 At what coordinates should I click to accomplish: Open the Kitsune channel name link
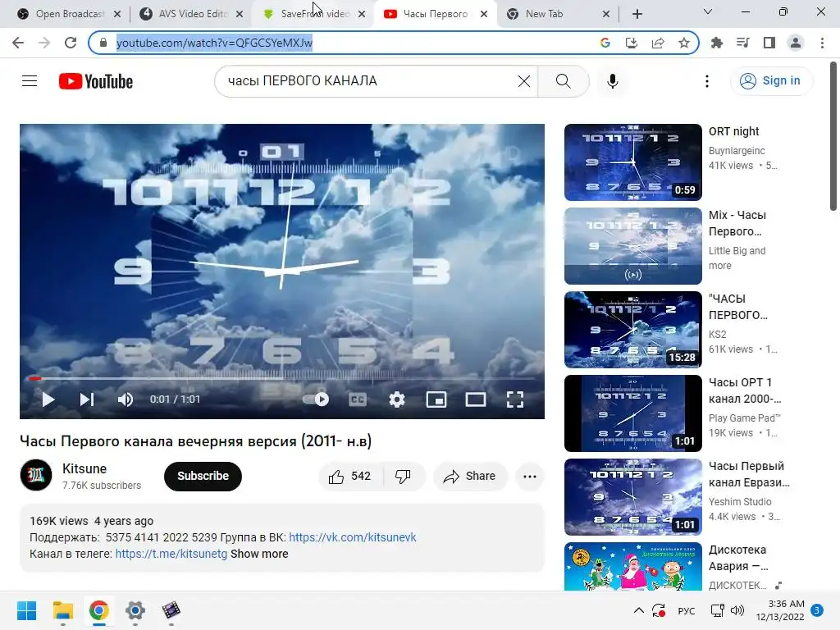click(x=84, y=468)
